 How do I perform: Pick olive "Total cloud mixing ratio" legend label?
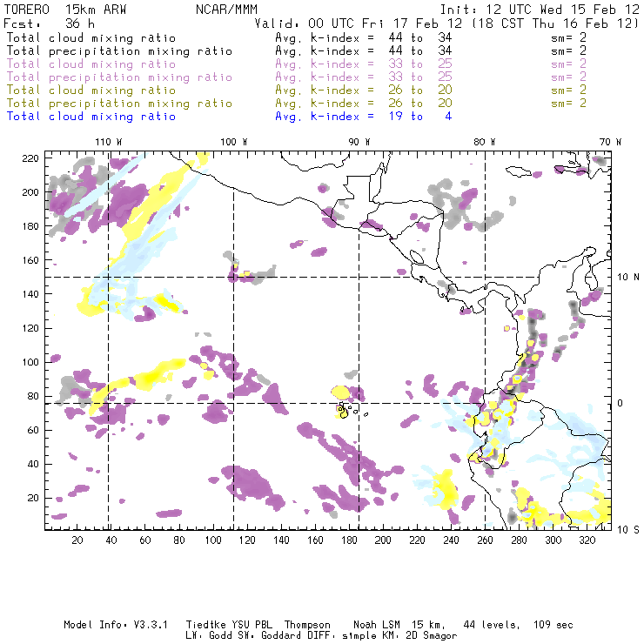pyautogui.click(x=91, y=90)
